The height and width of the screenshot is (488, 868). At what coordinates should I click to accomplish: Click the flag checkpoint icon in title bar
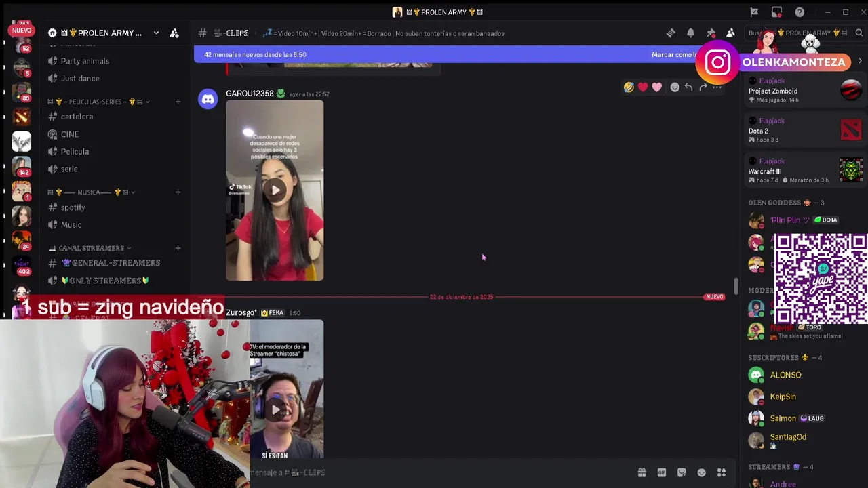[754, 12]
